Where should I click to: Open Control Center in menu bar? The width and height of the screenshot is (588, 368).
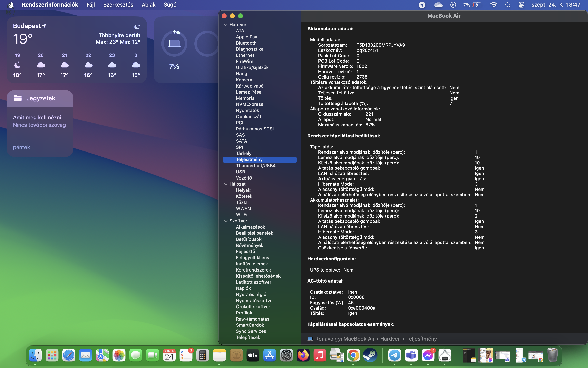click(x=521, y=5)
